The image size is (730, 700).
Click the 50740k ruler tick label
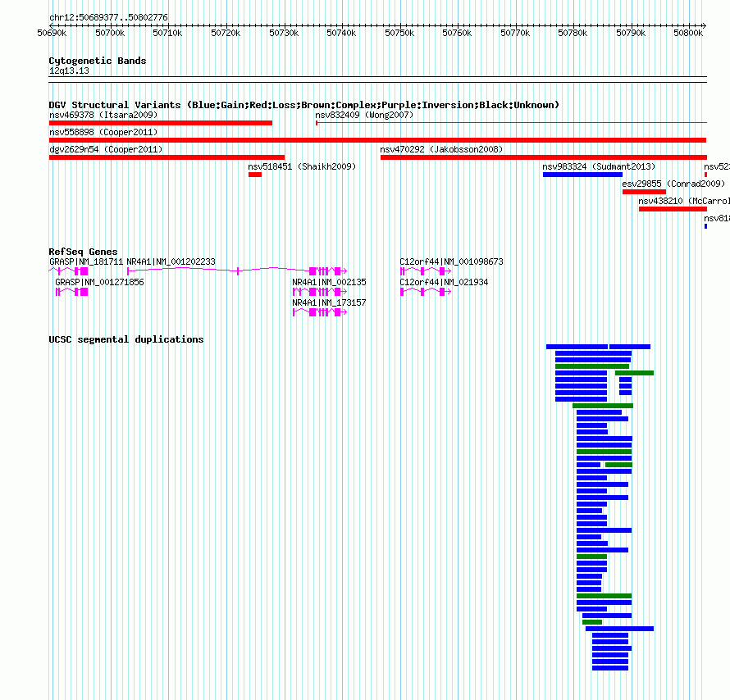(x=341, y=33)
